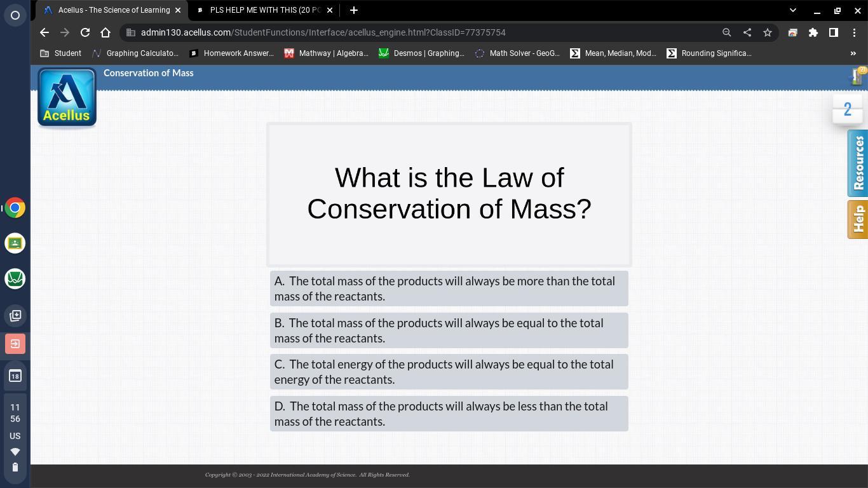Open the Help side tab
Screen dimensions: 868x488
point(858,219)
